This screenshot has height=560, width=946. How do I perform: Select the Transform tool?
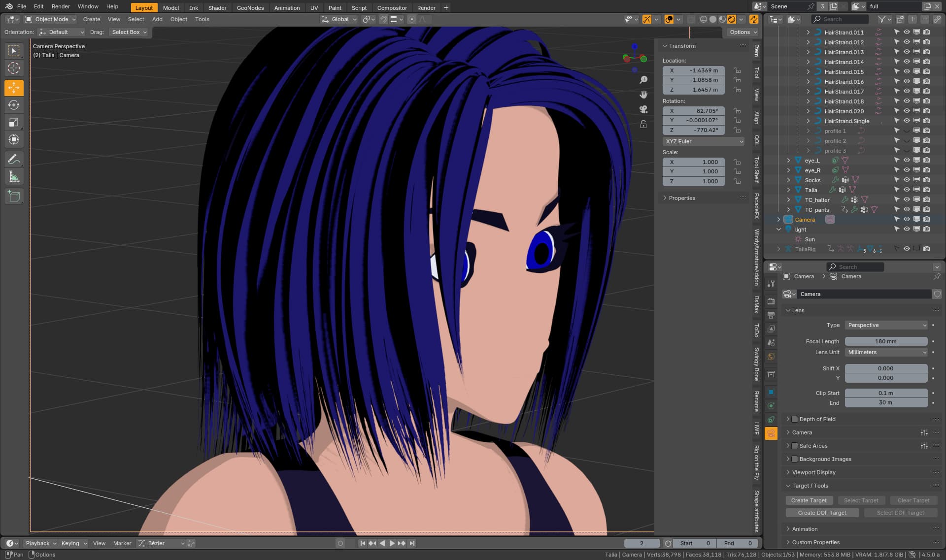(14, 139)
